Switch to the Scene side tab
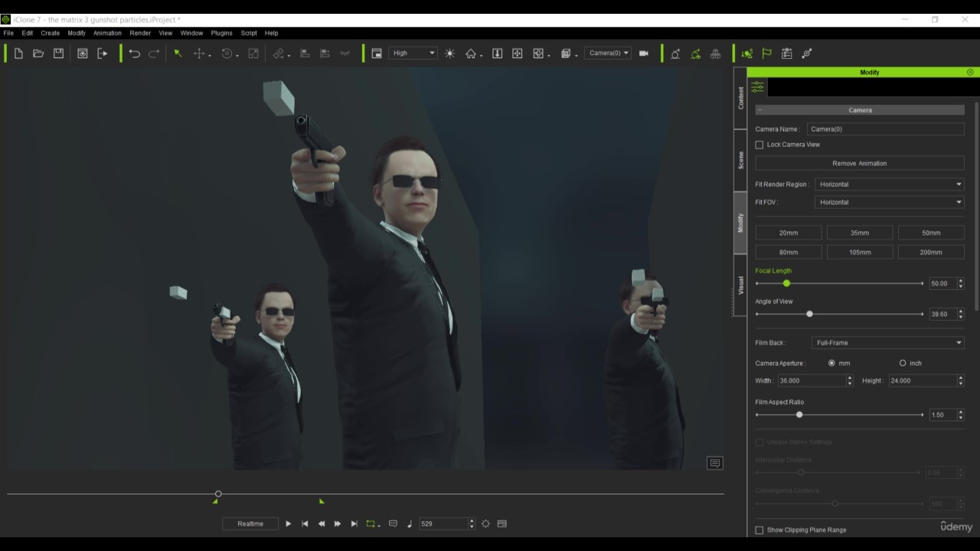This screenshot has width=980, height=551. 740,160
